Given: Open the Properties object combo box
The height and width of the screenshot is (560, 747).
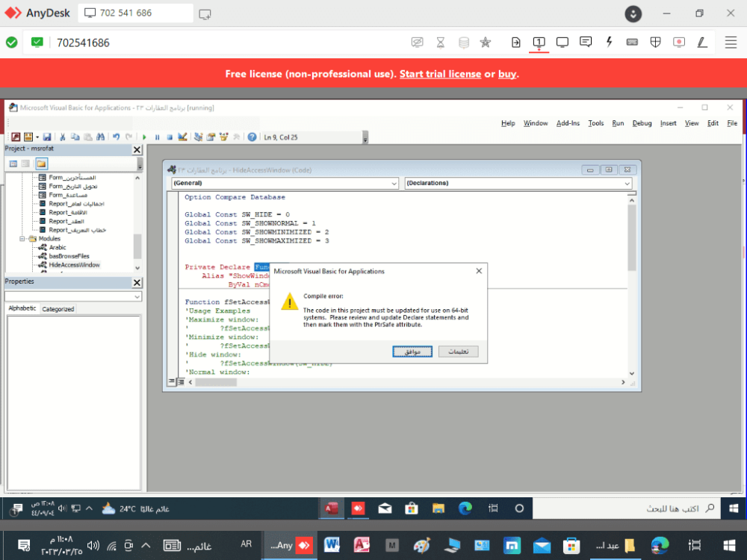Looking at the screenshot, I should coord(73,296).
